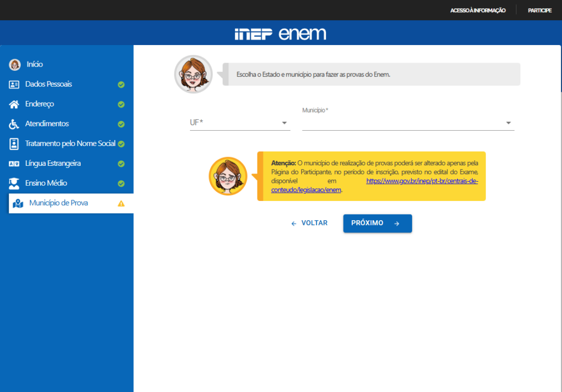Click the gray assistant avatar above the form
This screenshot has height=392, width=562.
pos(194,74)
